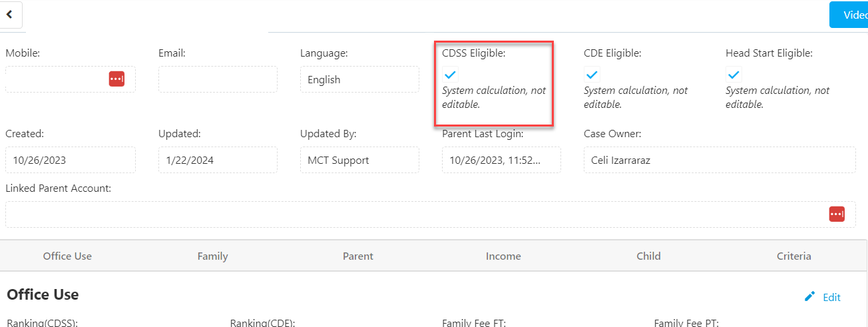
Task: Open the Updated By field MCT Support
Action: click(x=359, y=160)
